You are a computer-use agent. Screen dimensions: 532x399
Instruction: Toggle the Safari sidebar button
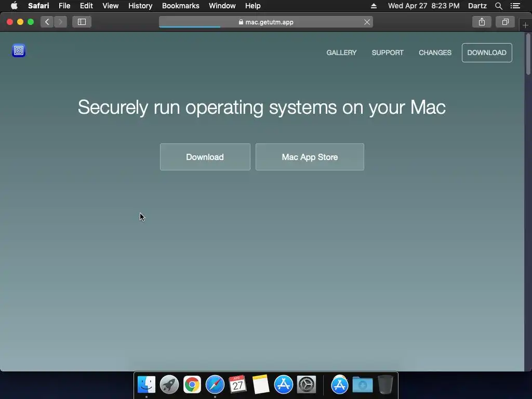(x=82, y=22)
